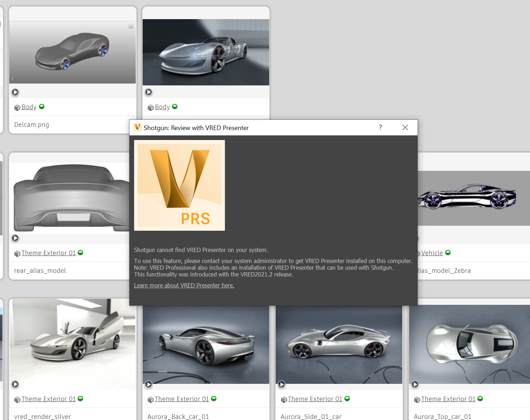Image resolution: width=530 pixels, height=420 pixels.
Task: Click the rear_alias_model name
Action: click(40, 271)
